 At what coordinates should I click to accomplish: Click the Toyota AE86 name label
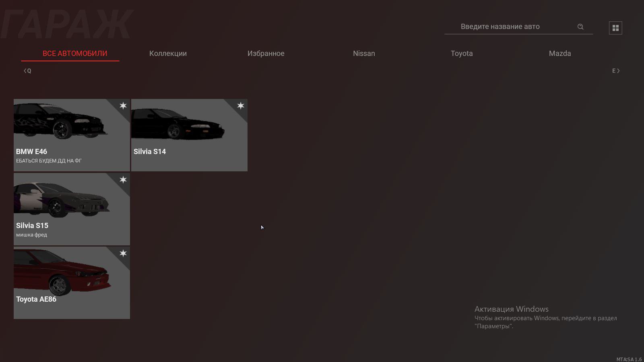pos(36,299)
